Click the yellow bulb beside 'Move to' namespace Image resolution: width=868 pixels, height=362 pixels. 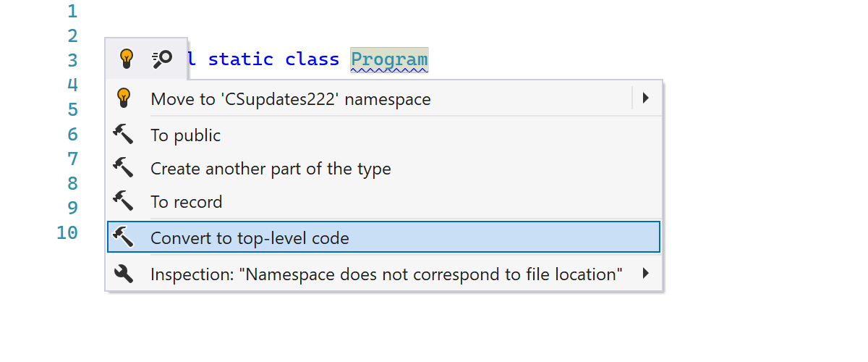click(124, 98)
